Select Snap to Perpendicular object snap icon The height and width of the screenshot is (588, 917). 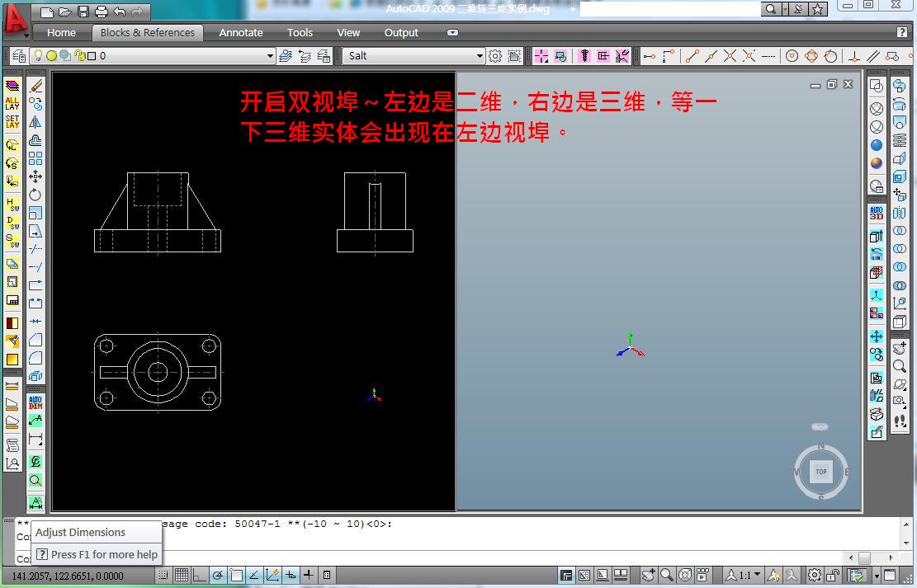tap(853, 56)
